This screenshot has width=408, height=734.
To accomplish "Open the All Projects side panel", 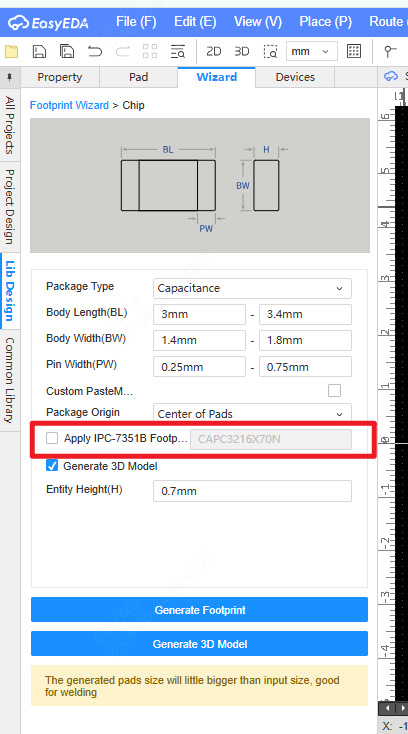I will 10,125.
